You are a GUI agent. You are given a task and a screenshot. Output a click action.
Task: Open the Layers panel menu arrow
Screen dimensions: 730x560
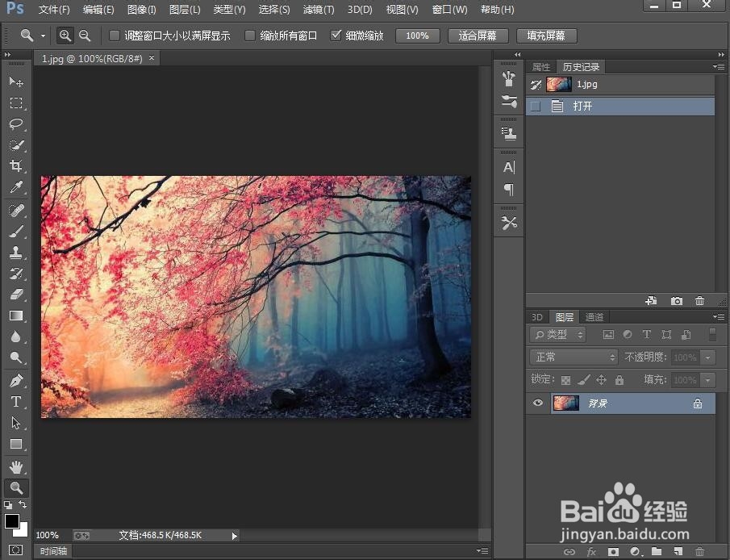point(718,316)
